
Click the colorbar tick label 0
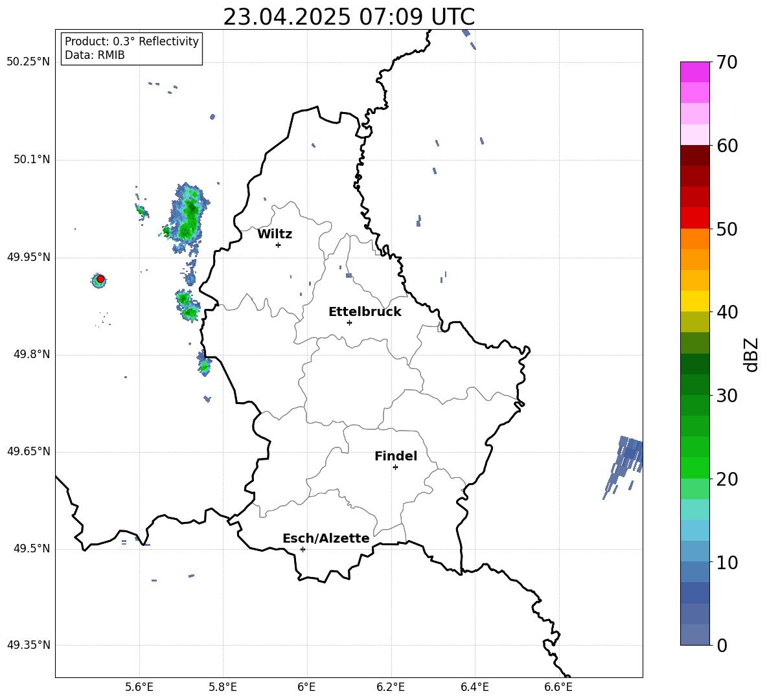[x=722, y=645]
